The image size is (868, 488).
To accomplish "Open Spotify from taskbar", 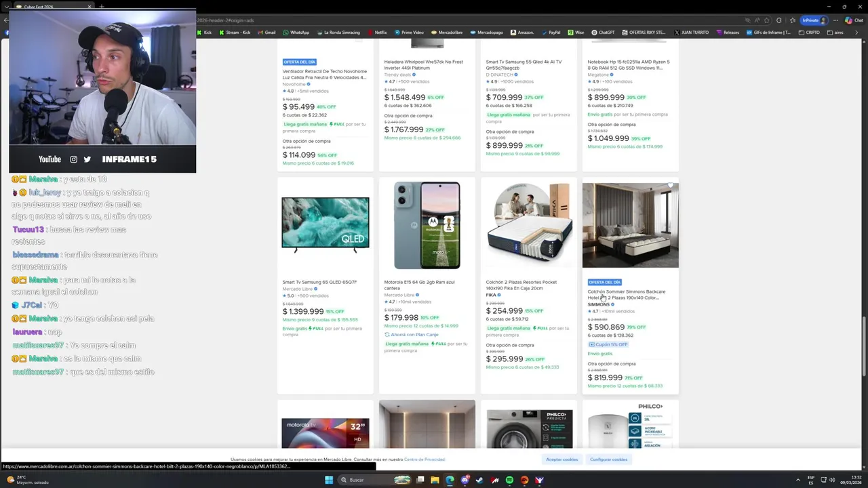I will pos(509,480).
